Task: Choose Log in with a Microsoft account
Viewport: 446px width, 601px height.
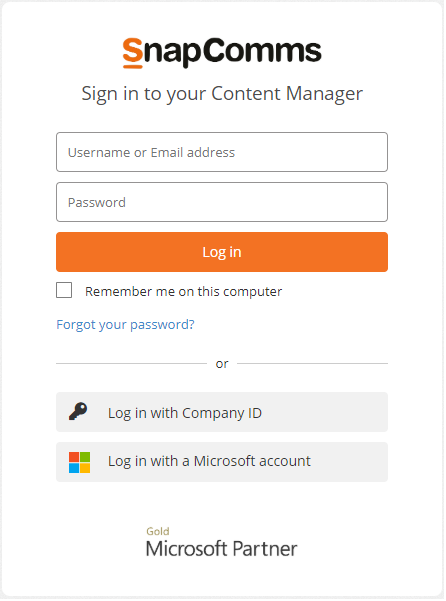Action: [222, 462]
